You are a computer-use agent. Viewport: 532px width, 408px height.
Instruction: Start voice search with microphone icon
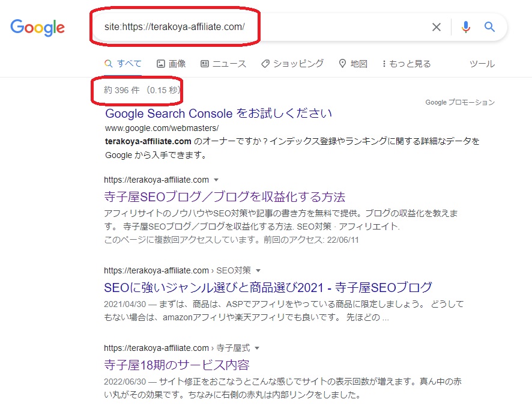(x=466, y=27)
